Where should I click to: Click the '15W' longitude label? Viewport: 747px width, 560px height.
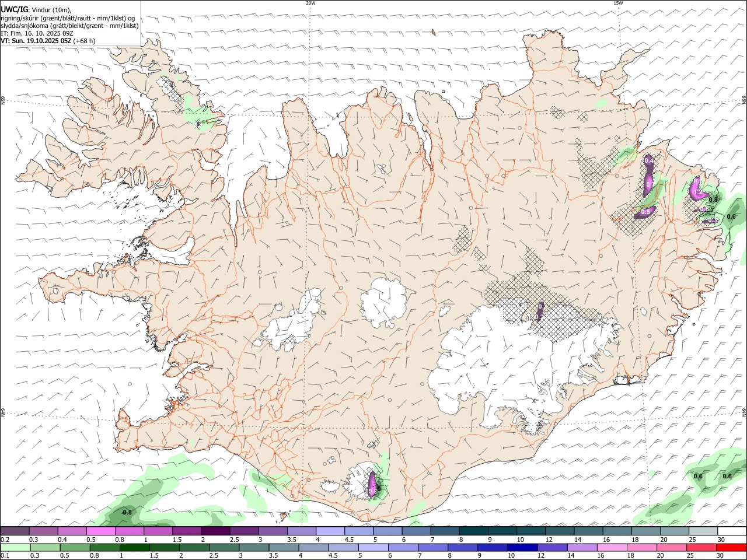point(618,3)
